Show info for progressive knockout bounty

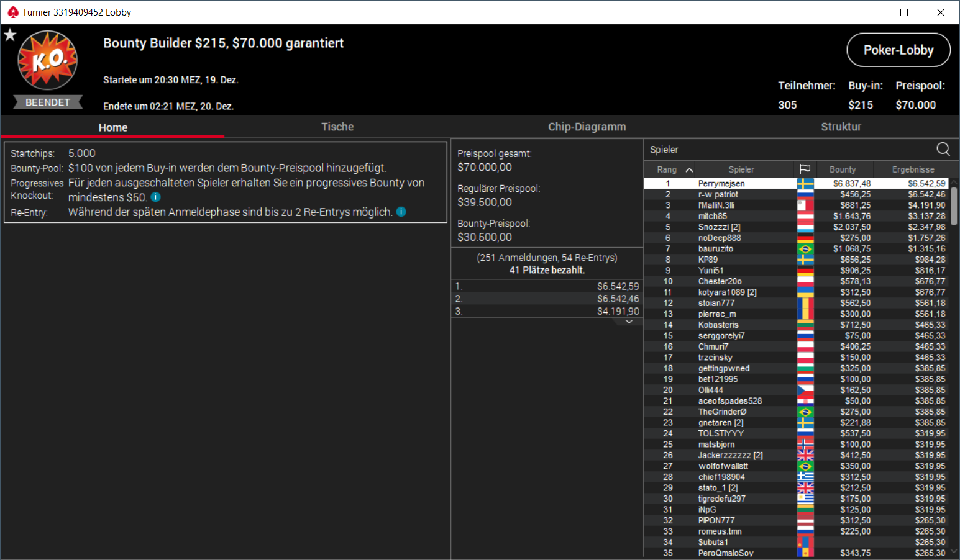click(156, 197)
